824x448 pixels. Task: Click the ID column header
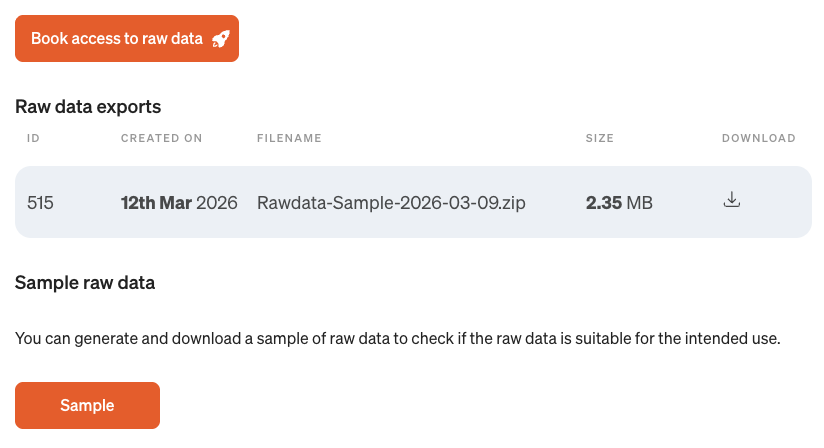(x=33, y=138)
